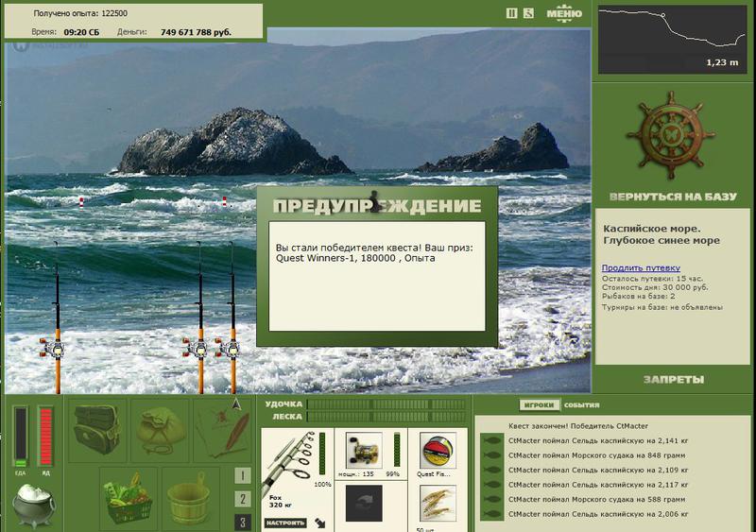Click the 2,006 кг herring catch entry
This screenshot has width=756, height=532.
[598, 514]
